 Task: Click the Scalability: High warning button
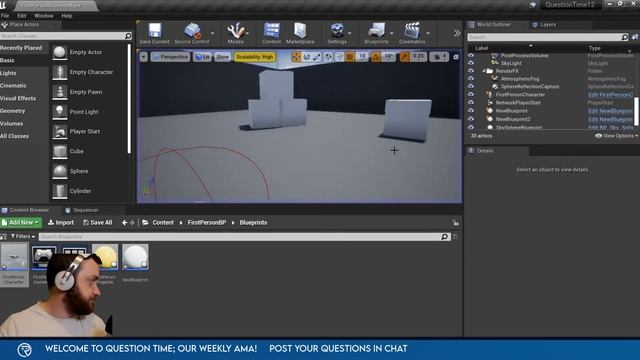tap(254, 57)
